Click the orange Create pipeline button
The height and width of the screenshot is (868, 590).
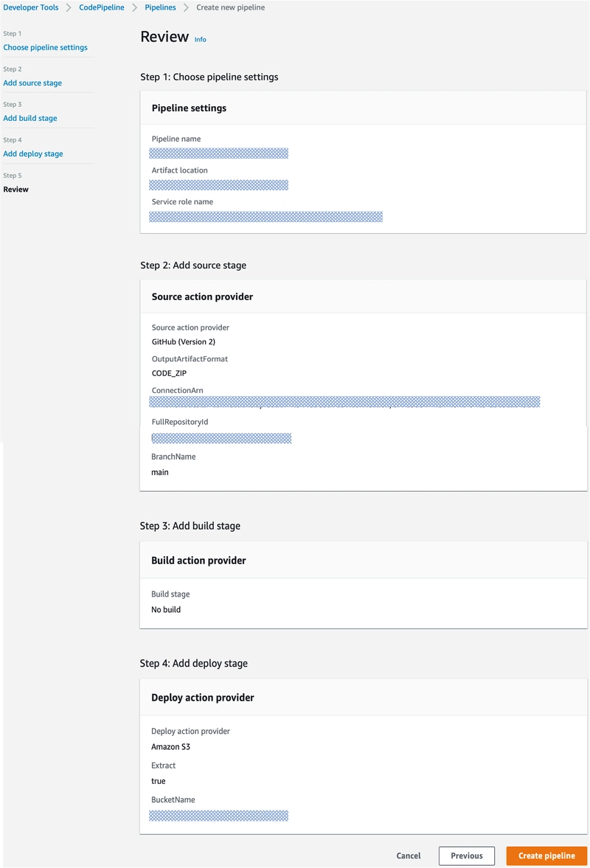pos(546,855)
